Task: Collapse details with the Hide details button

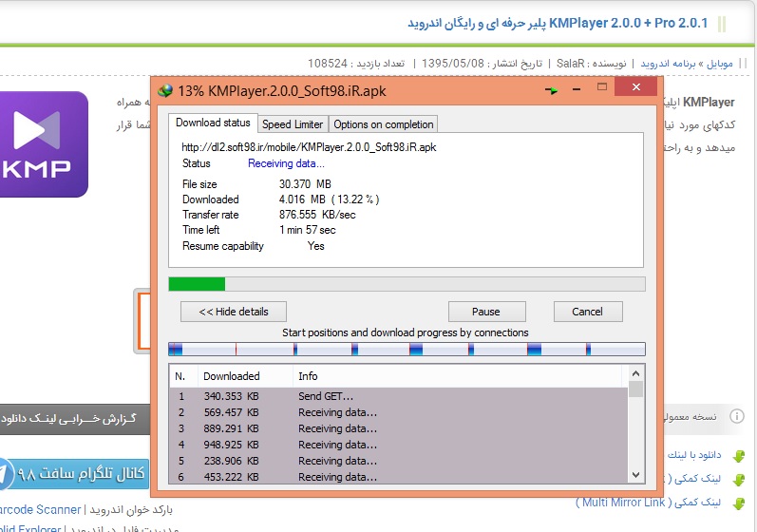Action: pyautogui.click(x=233, y=312)
